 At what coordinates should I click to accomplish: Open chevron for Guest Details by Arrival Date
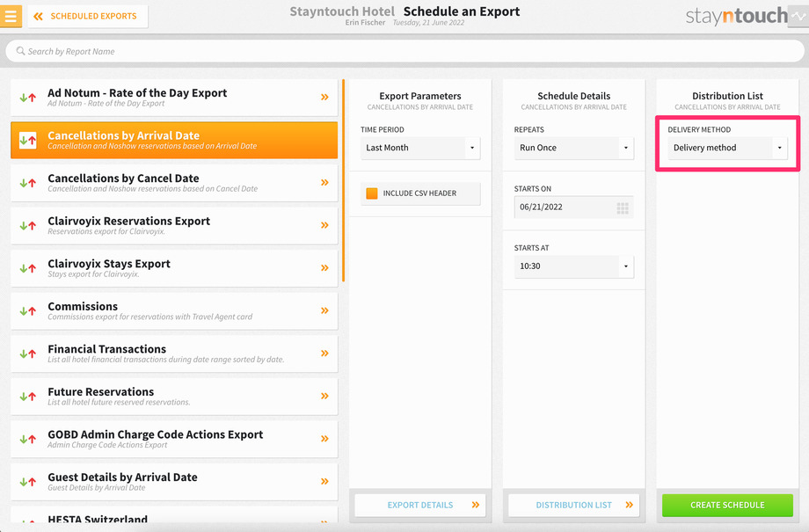(324, 482)
